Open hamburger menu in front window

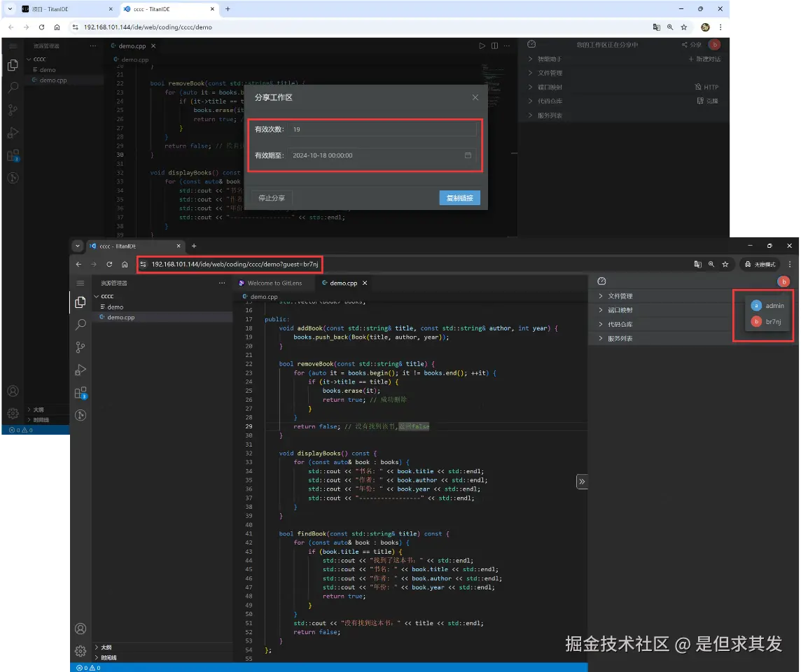coord(81,283)
